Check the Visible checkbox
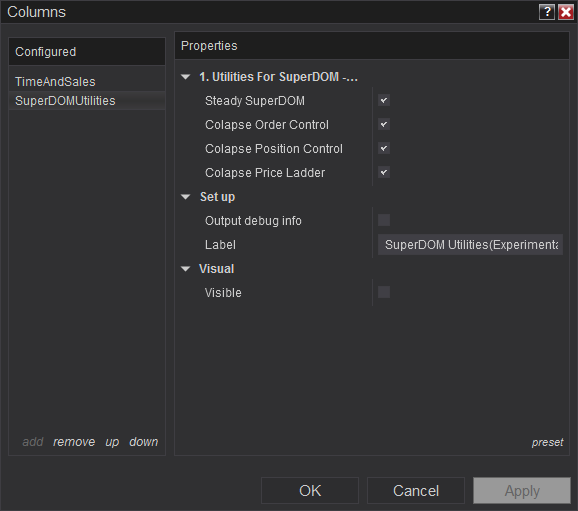This screenshot has height=511, width=578. click(x=384, y=292)
